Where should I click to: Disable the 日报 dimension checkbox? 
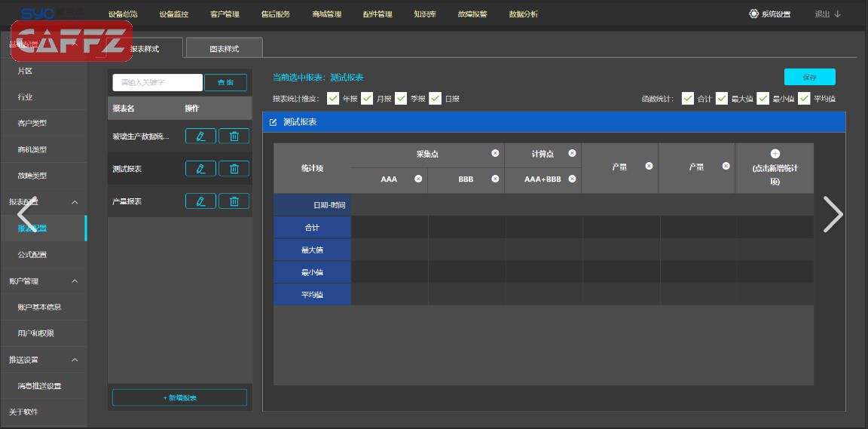click(x=436, y=98)
